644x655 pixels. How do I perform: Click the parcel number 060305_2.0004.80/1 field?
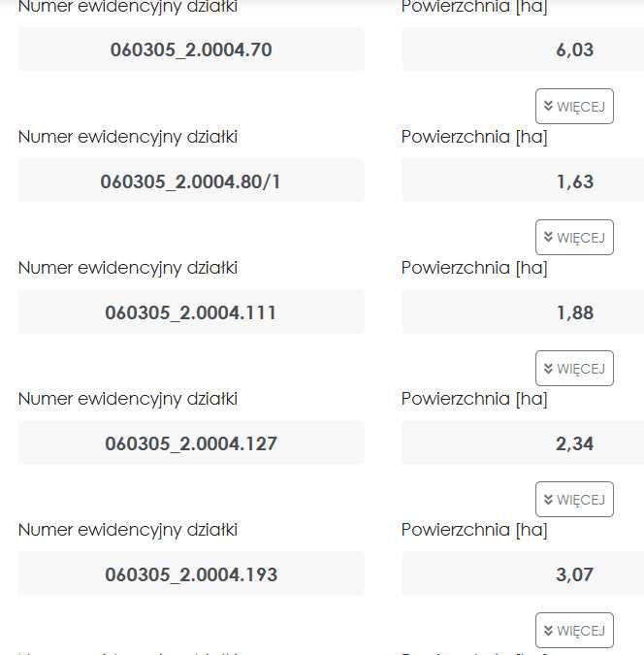tap(191, 180)
